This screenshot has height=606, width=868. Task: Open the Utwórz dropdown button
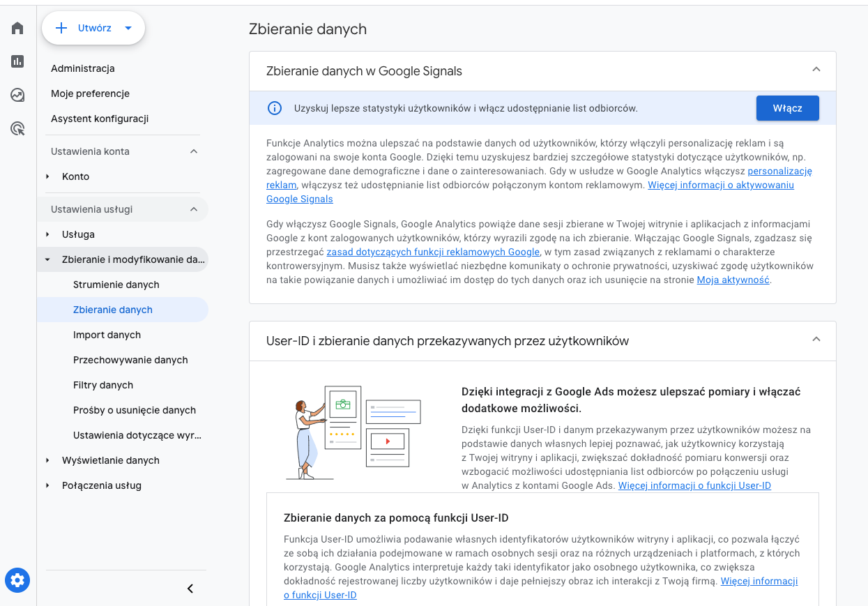(93, 28)
